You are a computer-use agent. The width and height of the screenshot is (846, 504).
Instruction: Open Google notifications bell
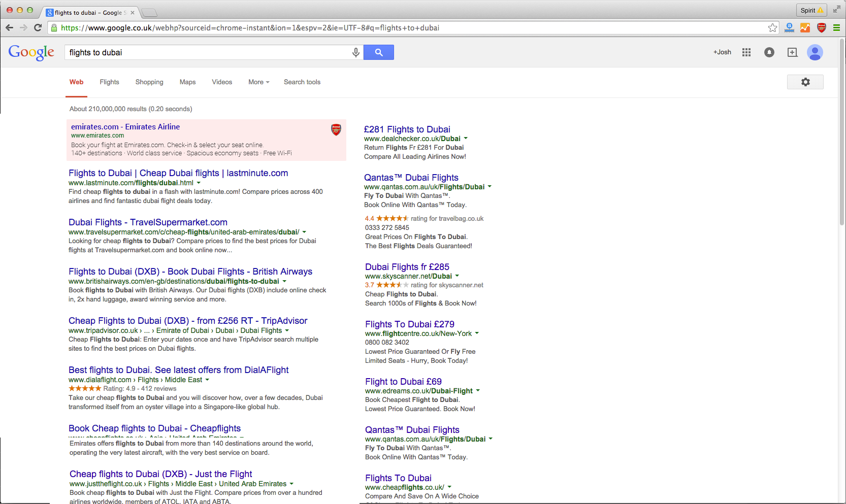click(769, 52)
